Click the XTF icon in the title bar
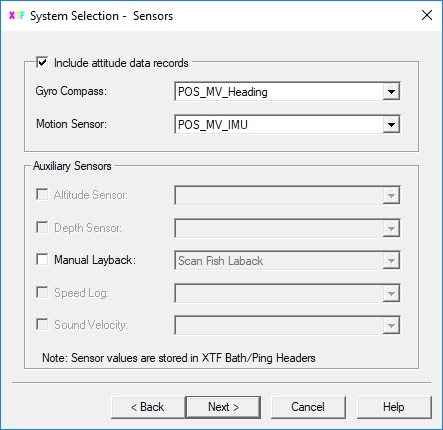This screenshot has width=443, height=430. coord(16,16)
